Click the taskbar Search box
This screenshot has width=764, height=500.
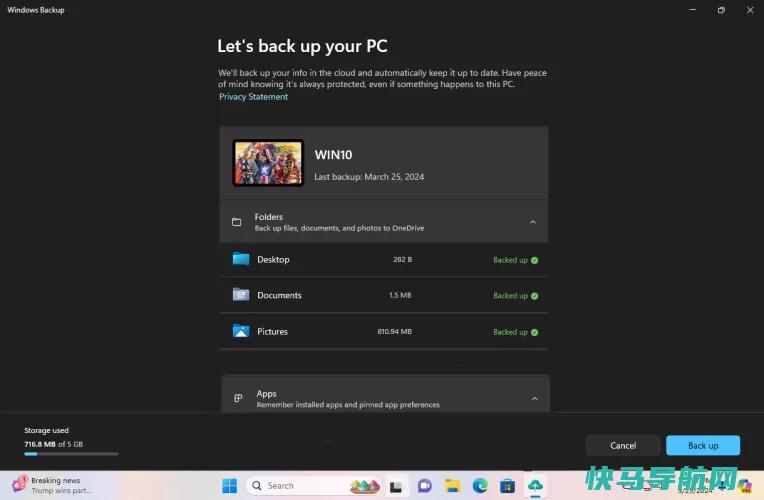tap(314, 485)
